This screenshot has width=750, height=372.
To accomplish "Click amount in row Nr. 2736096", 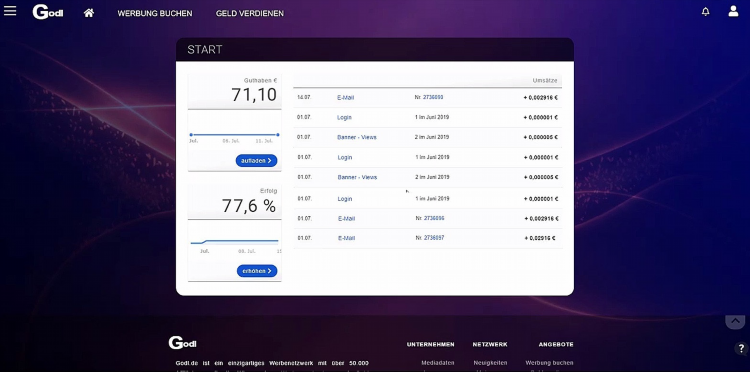I will (x=541, y=219).
